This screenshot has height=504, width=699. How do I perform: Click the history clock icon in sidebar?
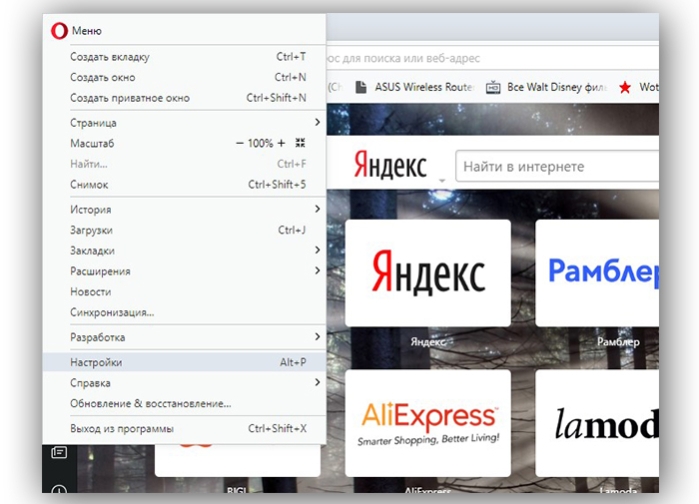[x=59, y=489]
